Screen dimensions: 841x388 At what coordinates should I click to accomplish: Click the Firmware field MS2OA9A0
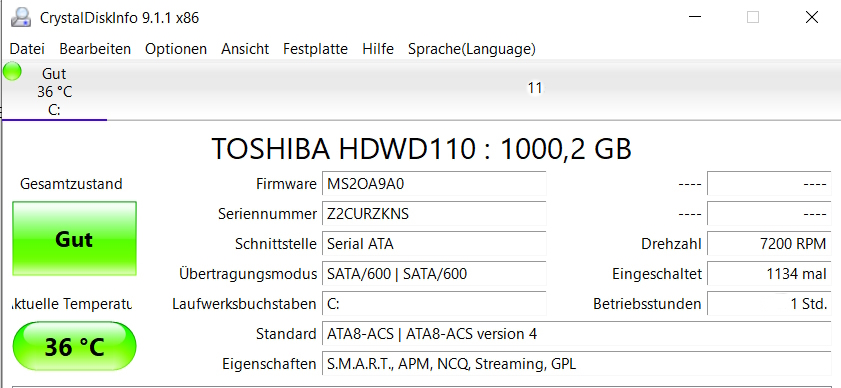(434, 184)
